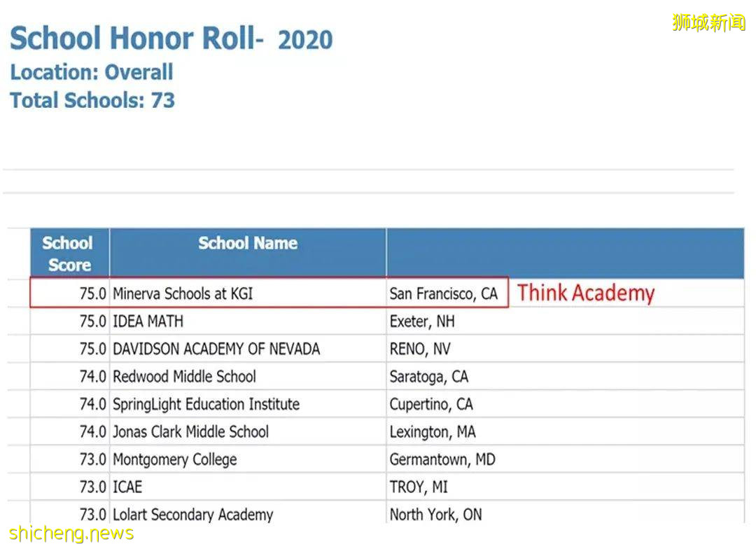This screenshot has height=547, width=756.
Task: Select the ICAE school name cell
Action: point(127,487)
